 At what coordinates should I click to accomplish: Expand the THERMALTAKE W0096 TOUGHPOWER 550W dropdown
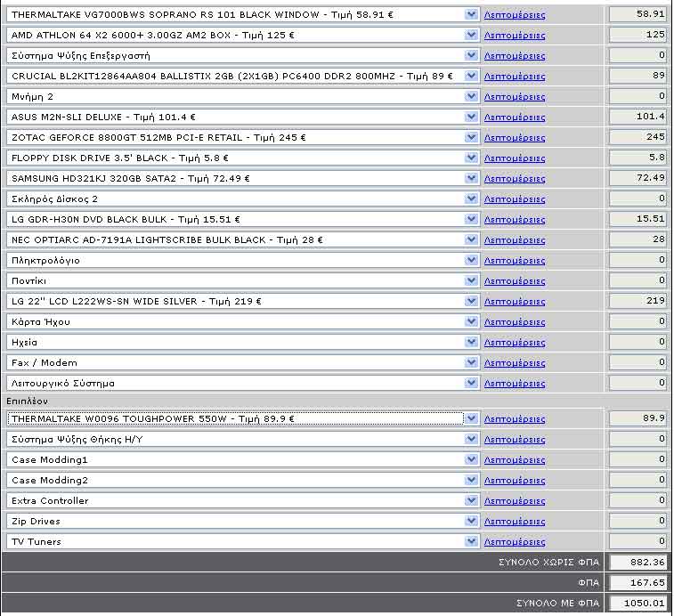coord(243,418)
